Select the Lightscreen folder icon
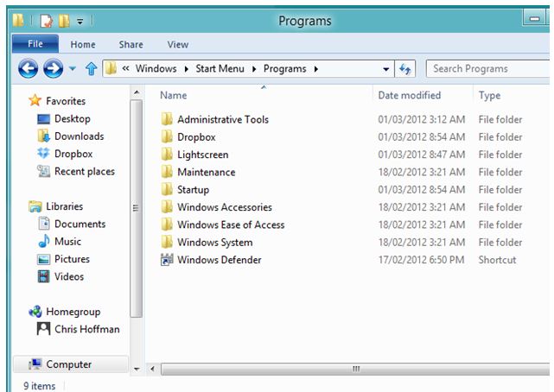 click(x=167, y=155)
